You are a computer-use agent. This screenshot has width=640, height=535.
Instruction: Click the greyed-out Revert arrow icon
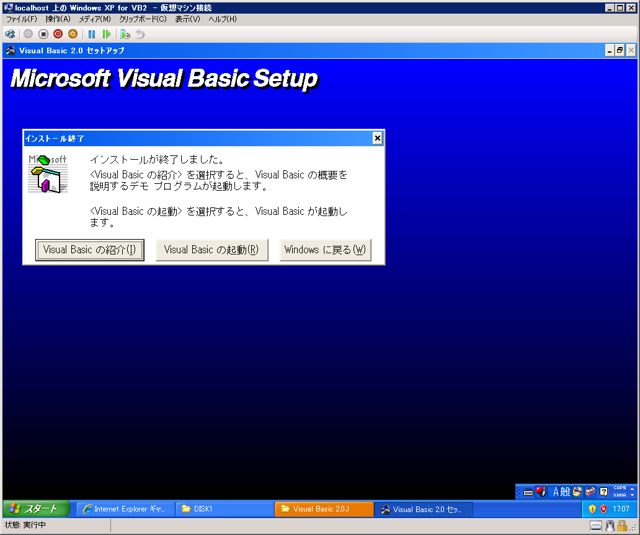pos(140,34)
